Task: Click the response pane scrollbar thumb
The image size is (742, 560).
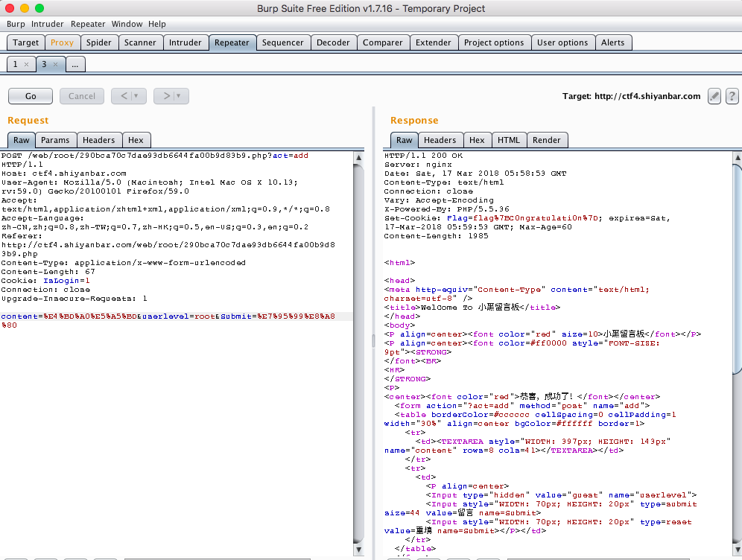Action: pyautogui.click(x=738, y=269)
